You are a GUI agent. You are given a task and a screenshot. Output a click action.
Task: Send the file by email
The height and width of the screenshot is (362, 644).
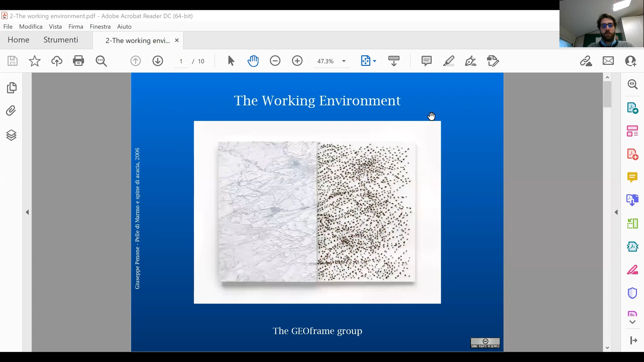click(x=608, y=61)
